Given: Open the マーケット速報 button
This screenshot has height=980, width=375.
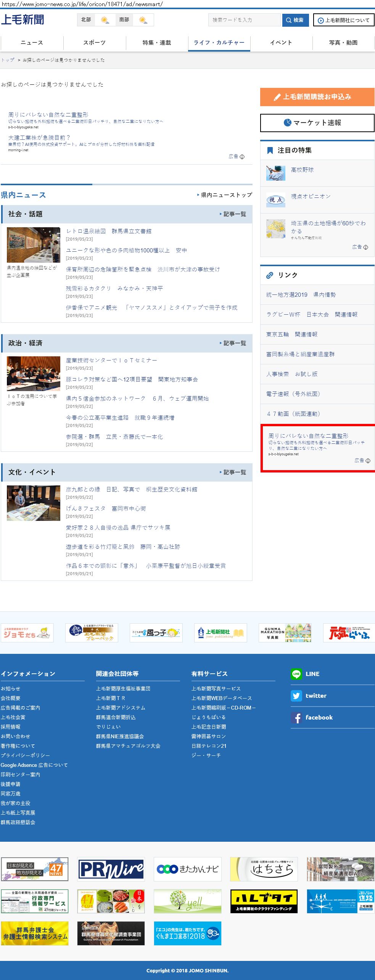Looking at the screenshot, I should pos(317,123).
